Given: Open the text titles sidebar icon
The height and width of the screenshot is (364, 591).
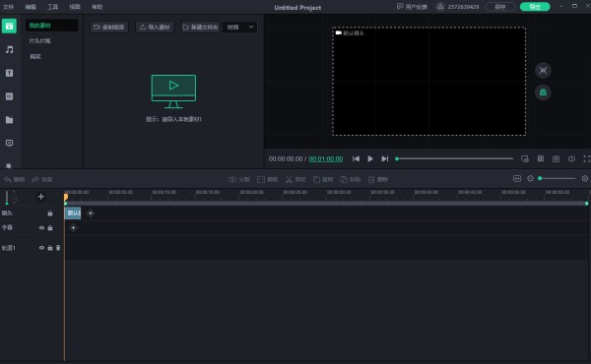Looking at the screenshot, I should 10,73.
